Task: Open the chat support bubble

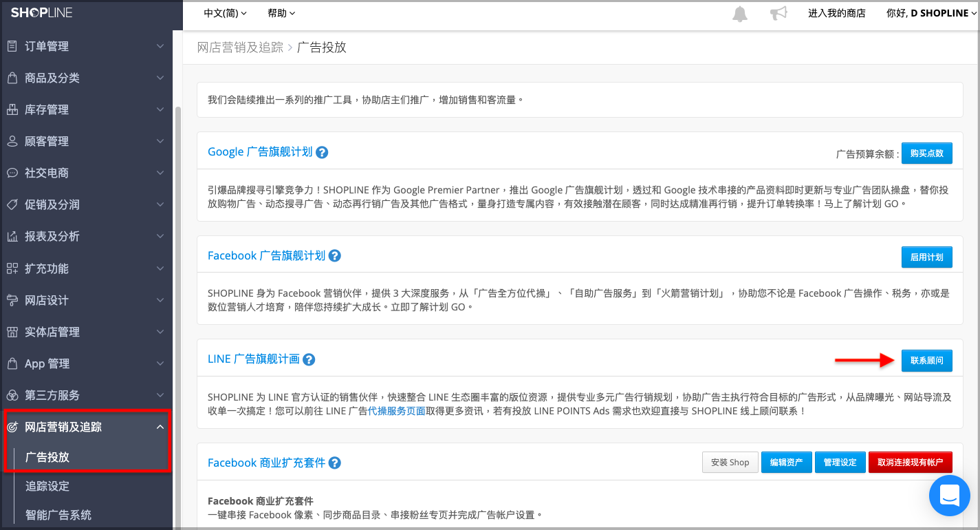Action: point(949,495)
